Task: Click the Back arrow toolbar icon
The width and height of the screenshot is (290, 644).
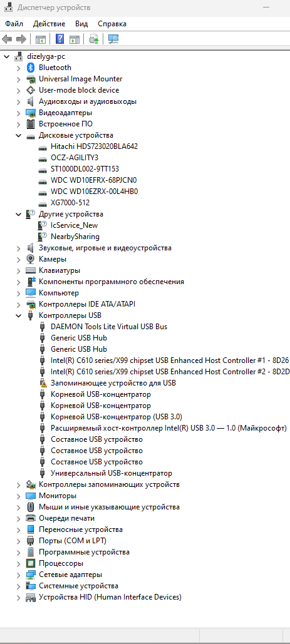Action: (7, 39)
